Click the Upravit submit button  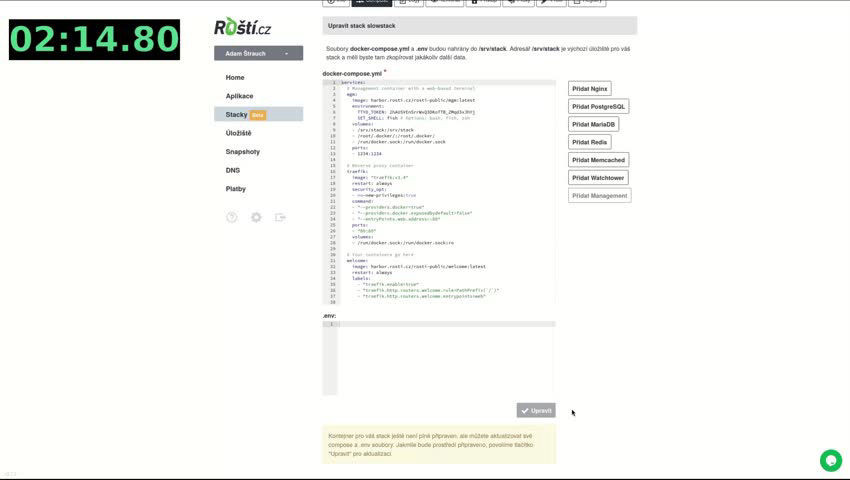click(536, 411)
